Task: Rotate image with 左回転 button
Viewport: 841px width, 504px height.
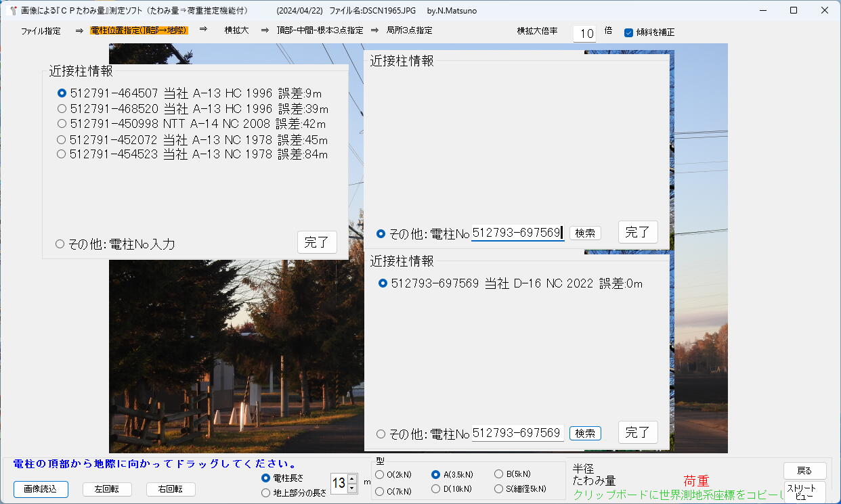Action: pyautogui.click(x=107, y=489)
